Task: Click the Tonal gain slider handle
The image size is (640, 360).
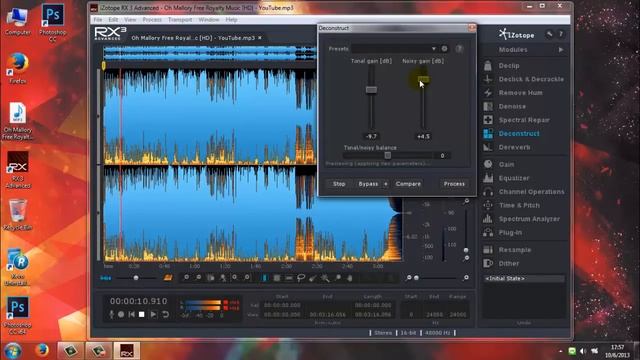Action: click(x=371, y=89)
